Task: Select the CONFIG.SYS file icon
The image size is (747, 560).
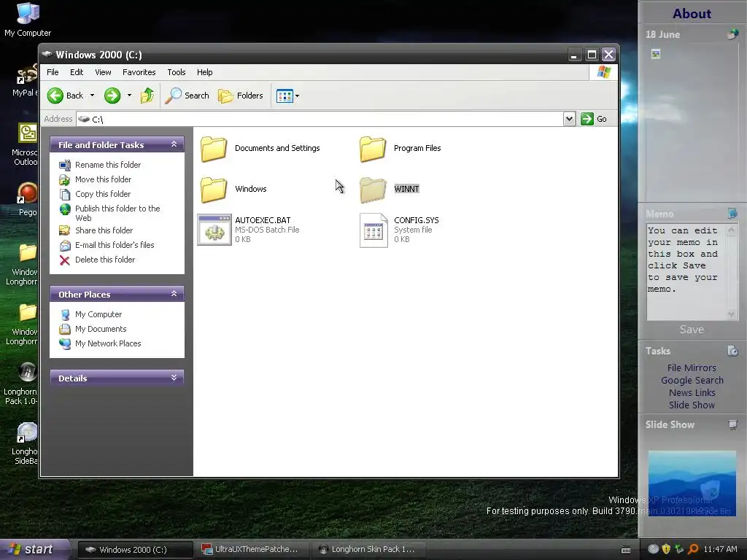Action: [373, 230]
